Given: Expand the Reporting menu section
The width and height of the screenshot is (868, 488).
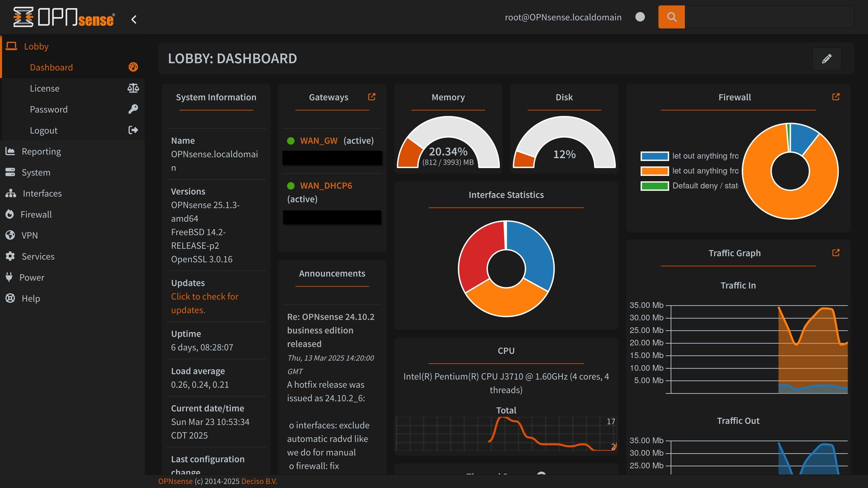Looking at the screenshot, I should tap(41, 151).
